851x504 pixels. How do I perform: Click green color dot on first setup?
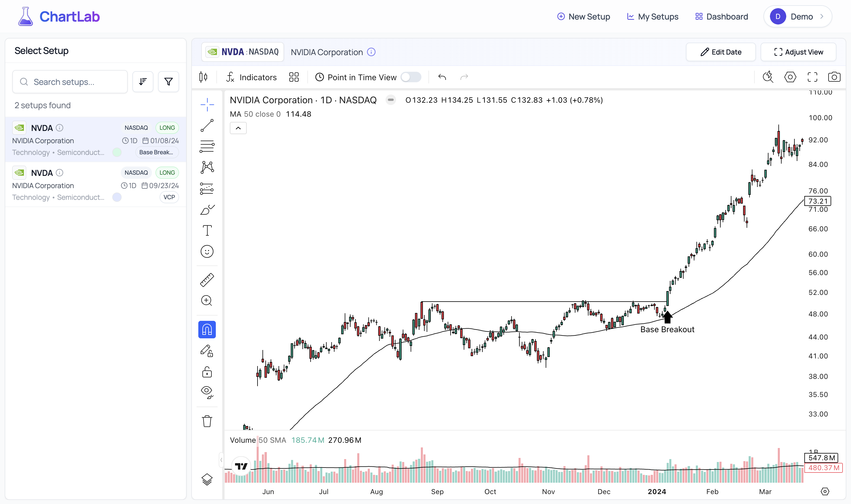117,152
